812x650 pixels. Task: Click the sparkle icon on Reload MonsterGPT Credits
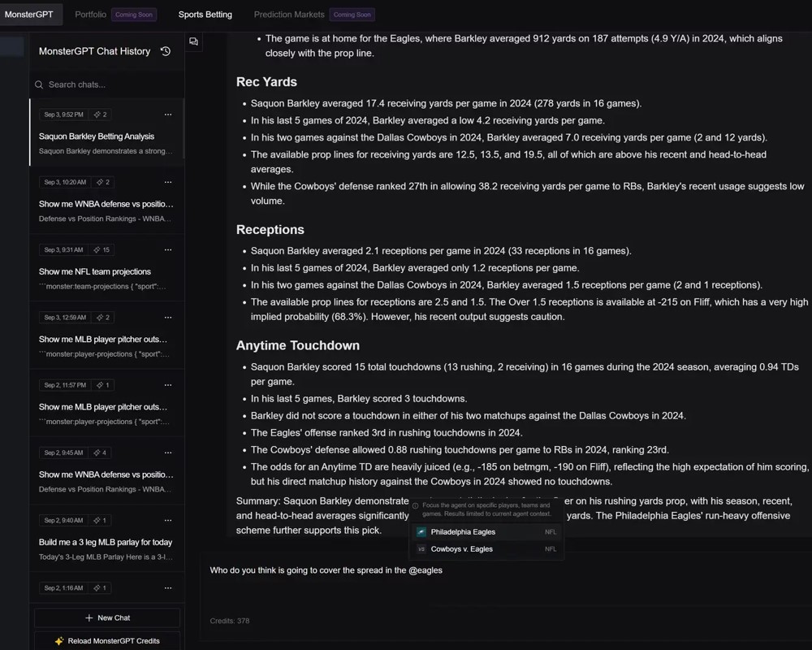59,640
